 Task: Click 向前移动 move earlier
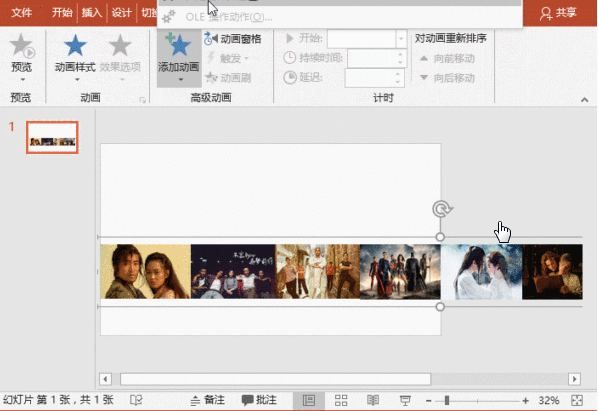click(x=447, y=58)
